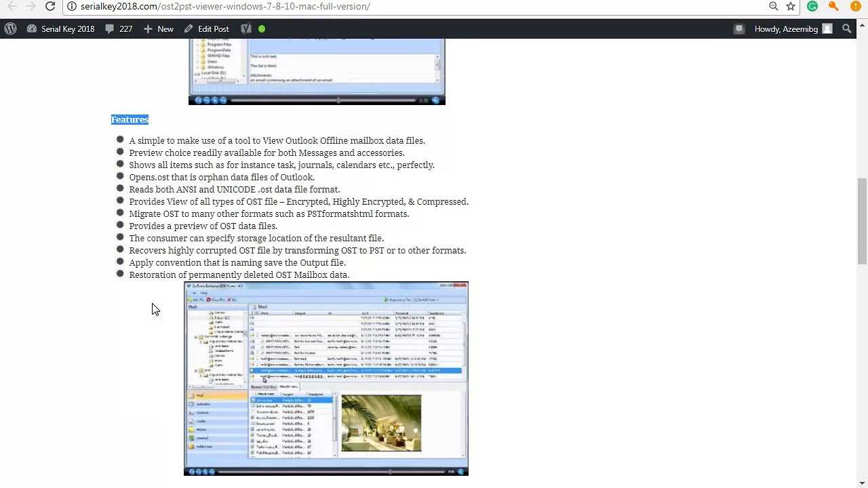Open the Grammarly extension icon
This screenshot has height=488, width=868.
click(x=812, y=6)
